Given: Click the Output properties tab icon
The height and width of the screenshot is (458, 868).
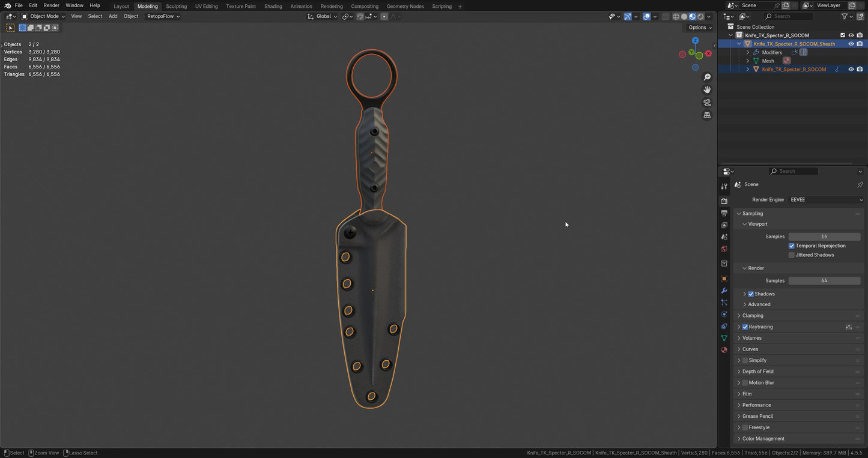Looking at the screenshot, I should (724, 213).
